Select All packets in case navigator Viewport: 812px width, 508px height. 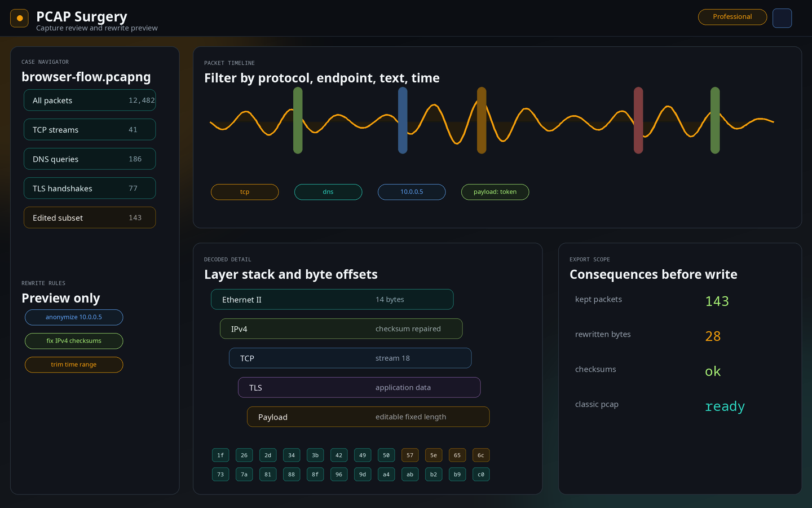(x=90, y=100)
